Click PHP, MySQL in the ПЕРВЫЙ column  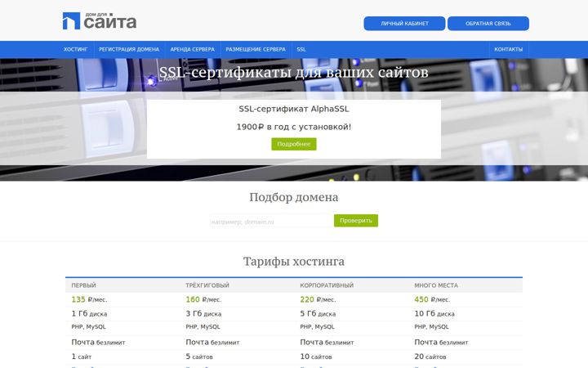pos(88,326)
